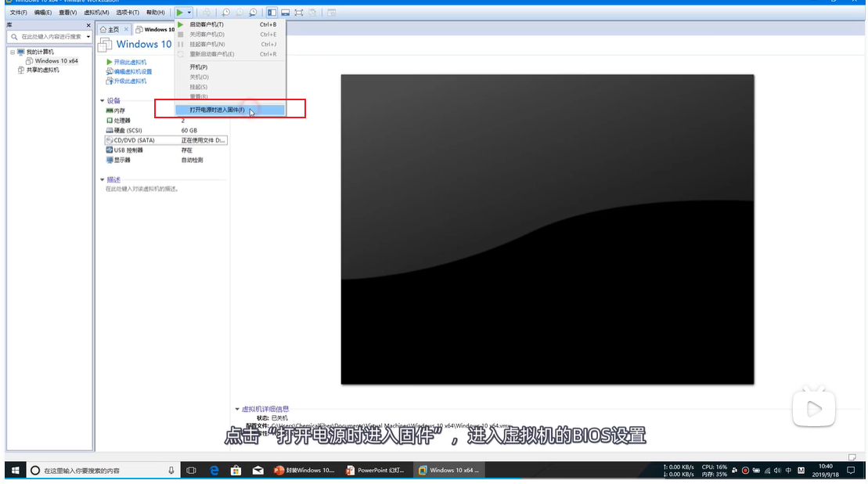
Task: Switch to PowerPoint 幻灯 taskbar window
Action: (376, 470)
